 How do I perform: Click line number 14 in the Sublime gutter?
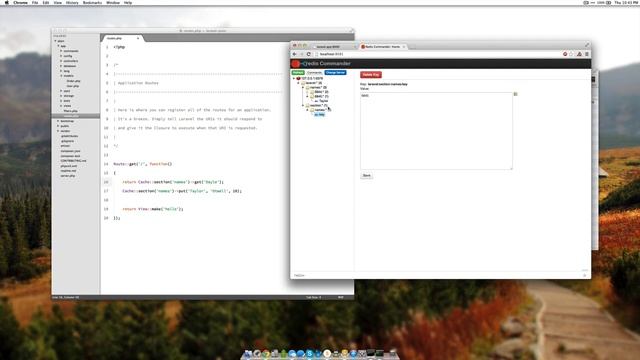tap(106, 164)
